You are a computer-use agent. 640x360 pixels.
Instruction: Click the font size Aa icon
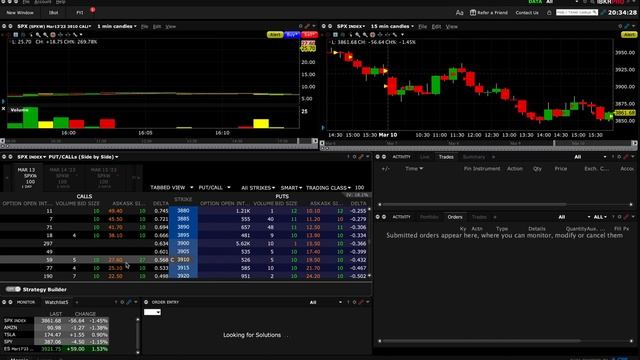tap(459, 13)
